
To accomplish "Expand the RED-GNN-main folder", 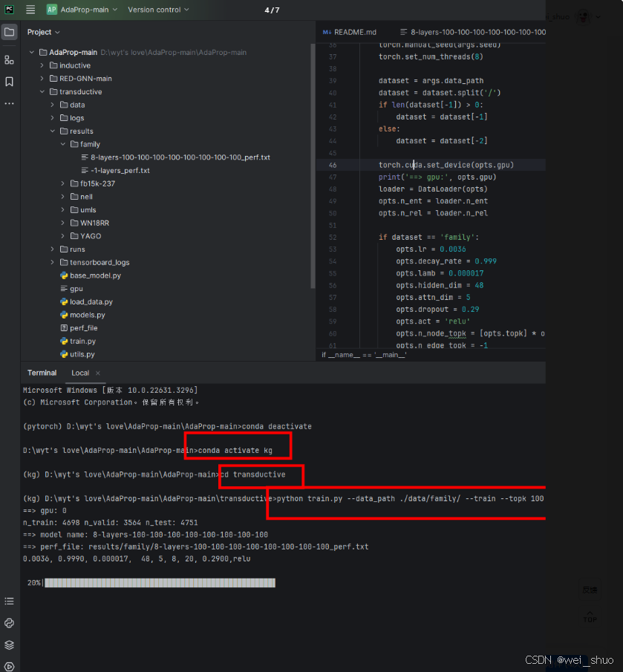I will [x=42, y=79].
